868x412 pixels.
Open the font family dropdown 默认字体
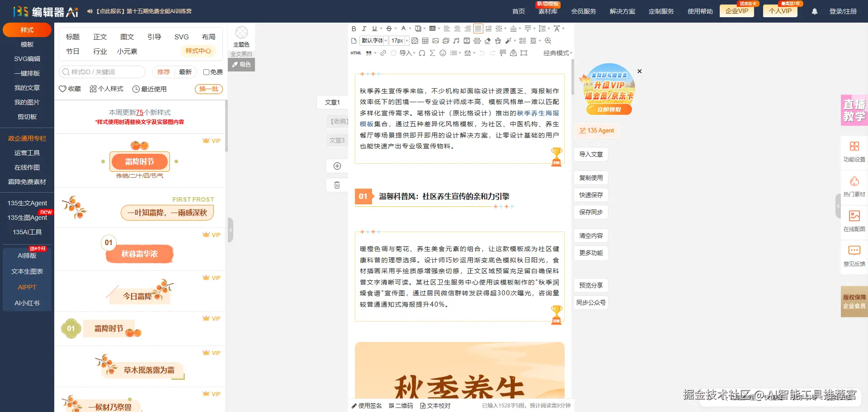click(x=374, y=41)
